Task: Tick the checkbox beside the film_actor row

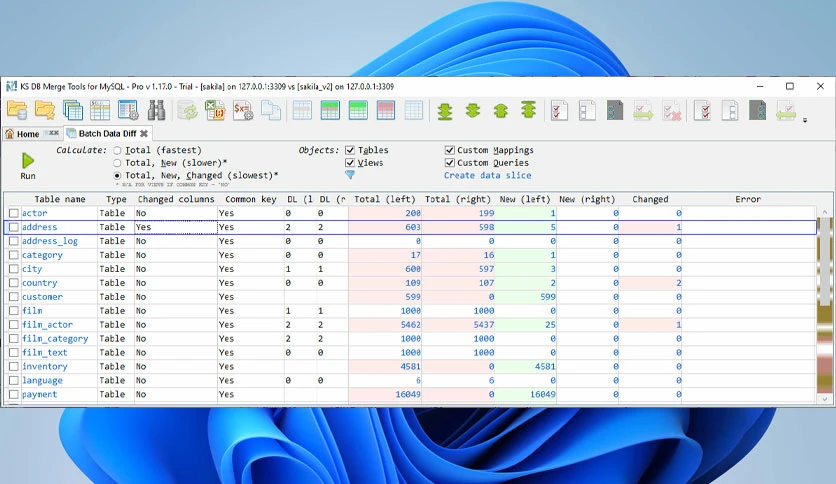Action: pos(13,325)
